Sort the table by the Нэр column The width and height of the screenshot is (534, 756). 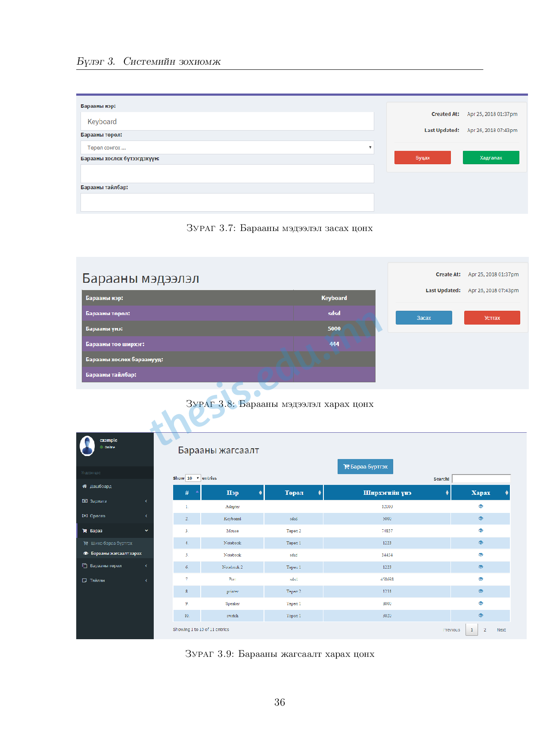point(260,493)
